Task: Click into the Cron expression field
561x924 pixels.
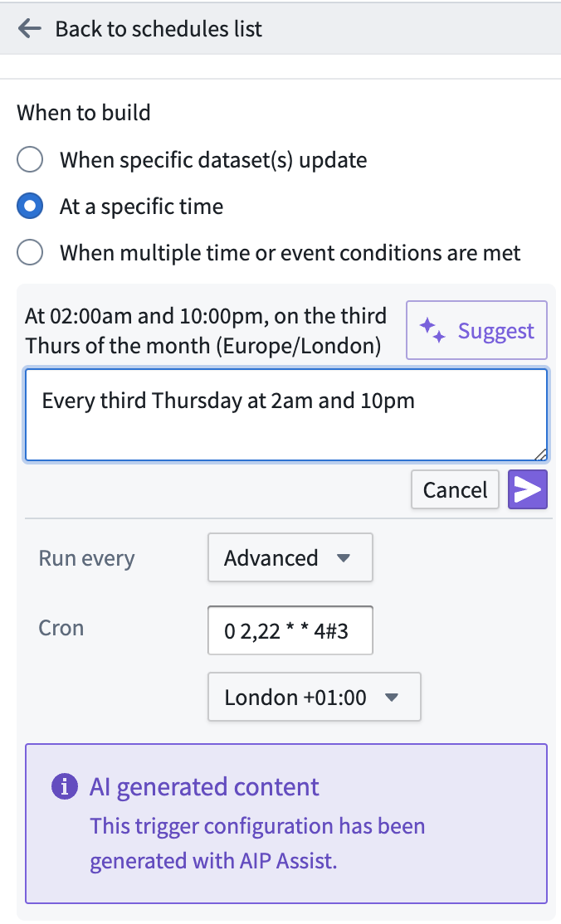Action: click(x=290, y=630)
